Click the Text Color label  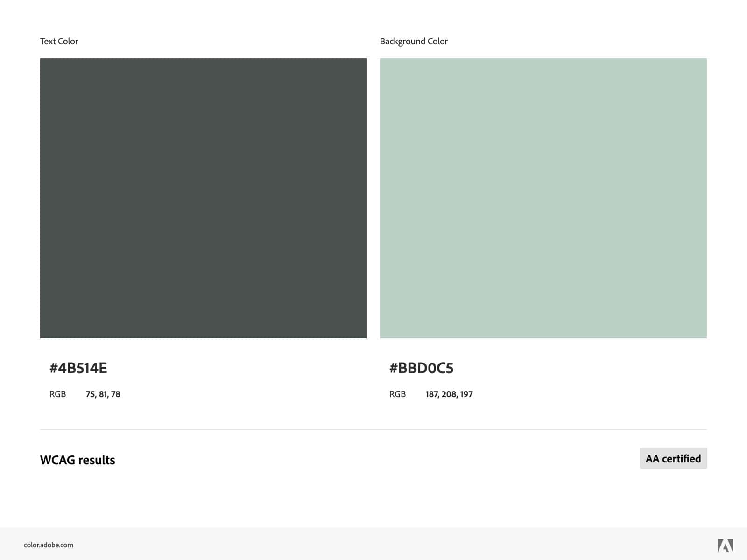(59, 41)
